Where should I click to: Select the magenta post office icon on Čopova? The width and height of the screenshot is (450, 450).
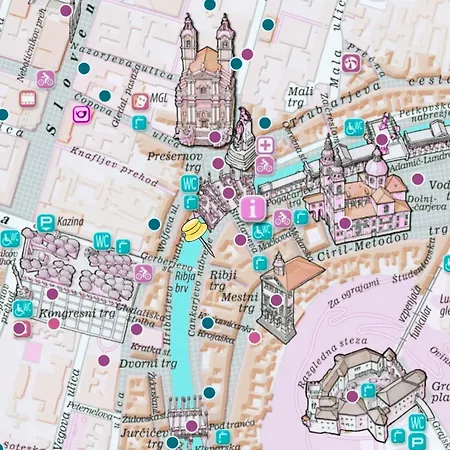82,115
